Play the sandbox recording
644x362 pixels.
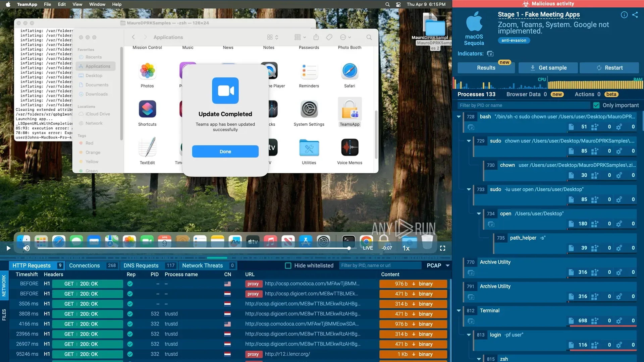pyautogui.click(x=8, y=248)
